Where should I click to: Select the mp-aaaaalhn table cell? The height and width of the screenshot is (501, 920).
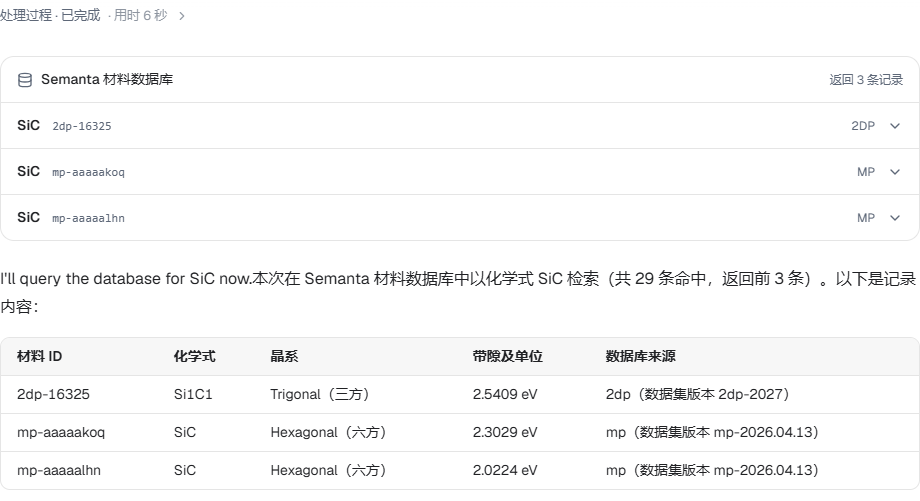[x=59, y=470]
